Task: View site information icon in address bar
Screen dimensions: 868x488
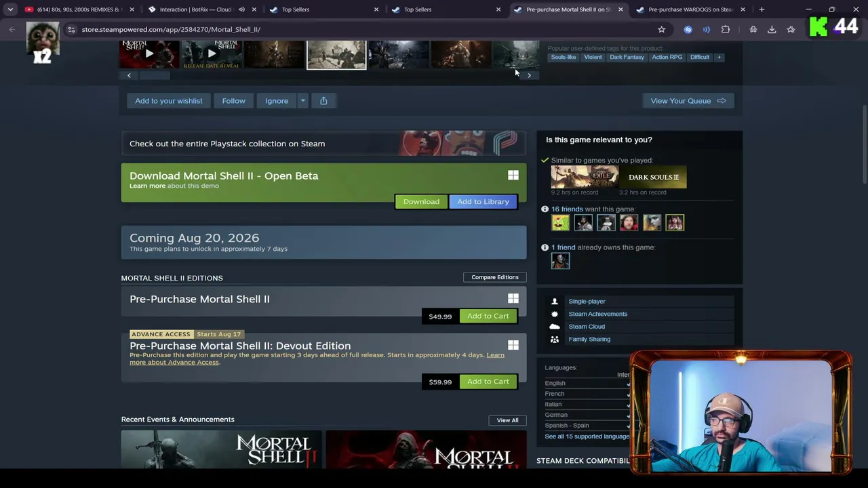Action: click(x=71, y=29)
